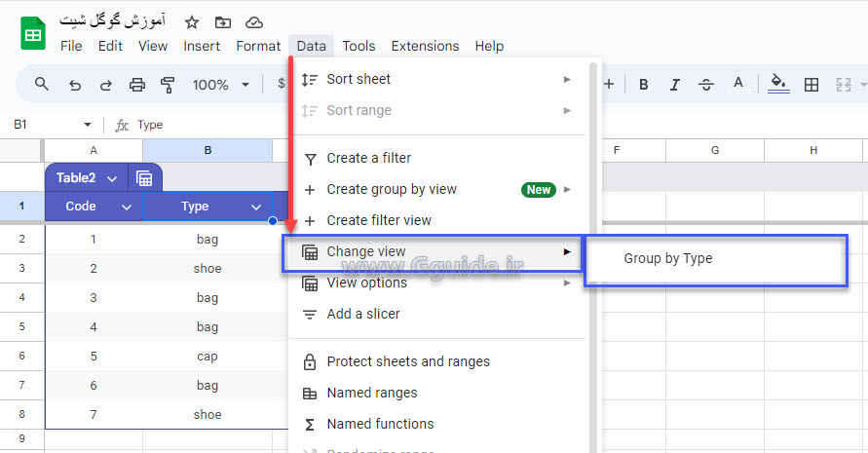Viewport: 868px width, 453px height.
Task: Open the Format menu
Action: click(258, 46)
